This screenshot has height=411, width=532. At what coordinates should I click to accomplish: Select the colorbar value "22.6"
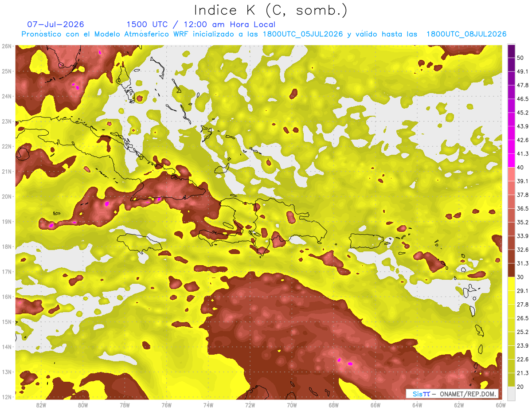[x=522, y=359]
